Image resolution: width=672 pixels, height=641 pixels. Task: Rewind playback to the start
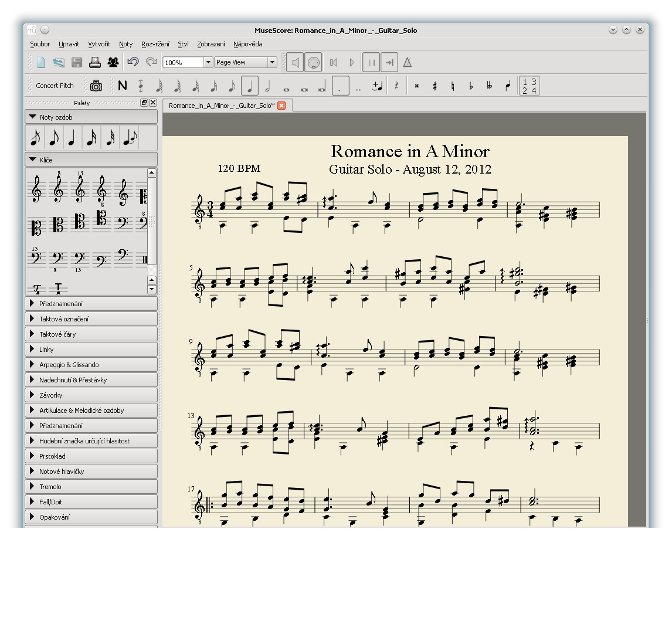334,63
